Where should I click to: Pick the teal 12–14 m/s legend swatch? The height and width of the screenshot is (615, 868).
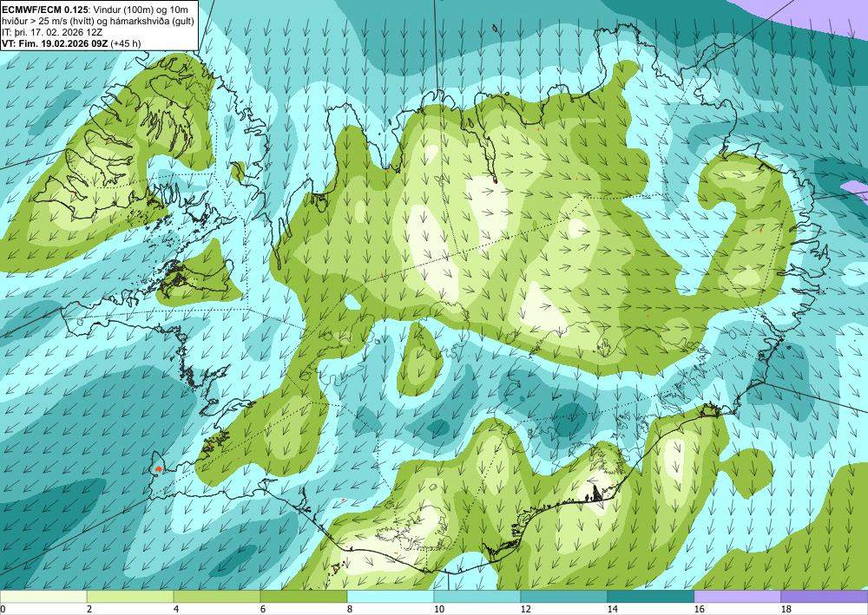click(564, 597)
